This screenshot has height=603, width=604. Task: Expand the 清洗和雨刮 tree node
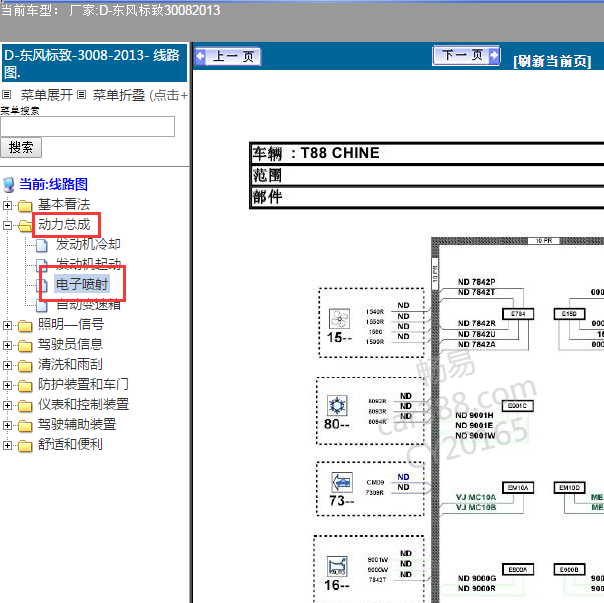(7, 365)
